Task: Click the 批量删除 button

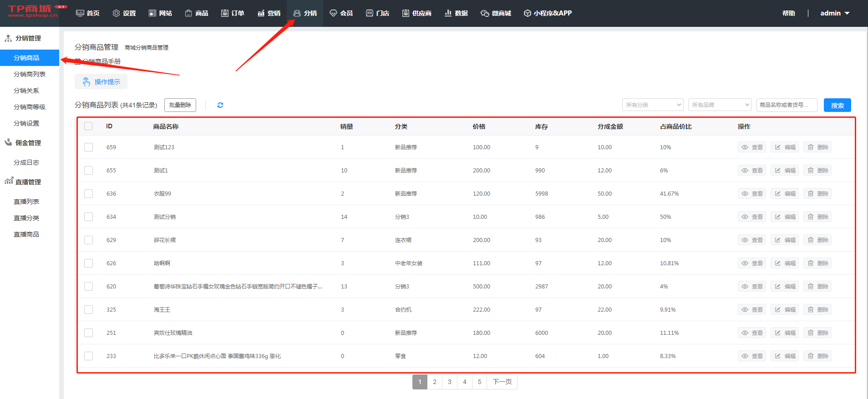Action: pos(180,105)
